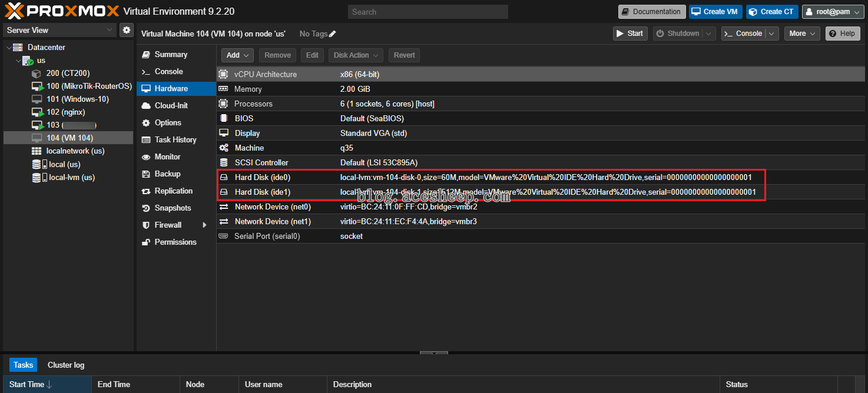Screen dimensions: 868x393
Task: Open the Disk Action dropdown
Action: pyautogui.click(x=356, y=55)
